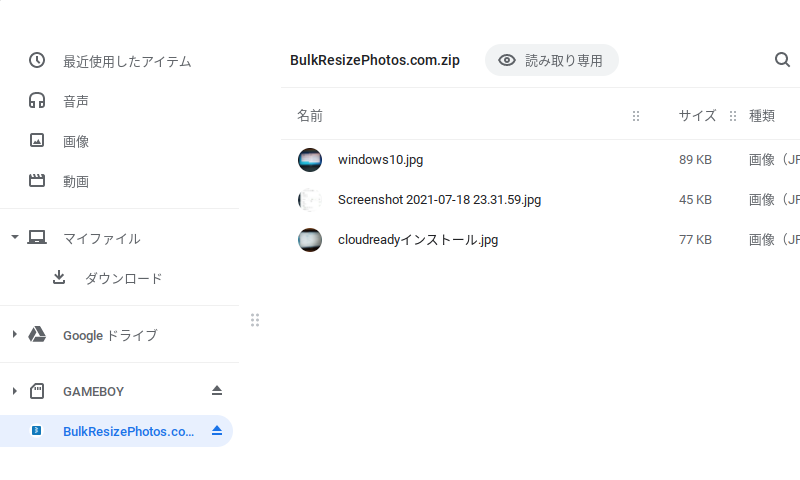Select the recent items clock icon
The height and width of the screenshot is (480, 800).
pyautogui.click(x=37, y=60)
